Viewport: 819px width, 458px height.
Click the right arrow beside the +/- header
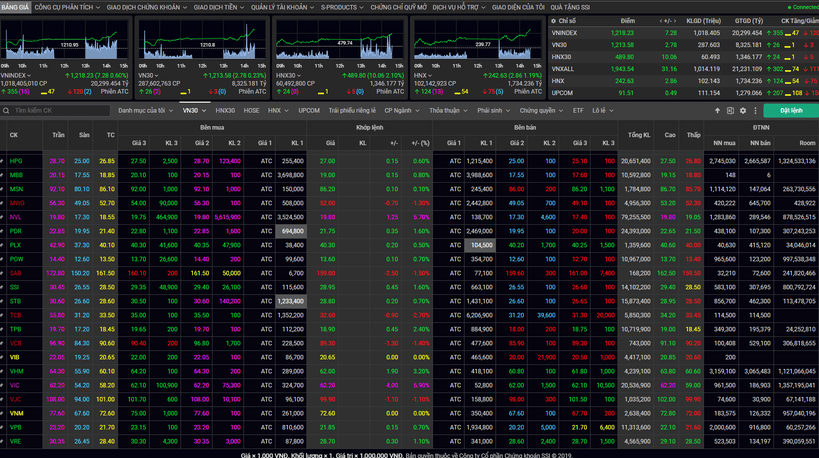point(674,21)
